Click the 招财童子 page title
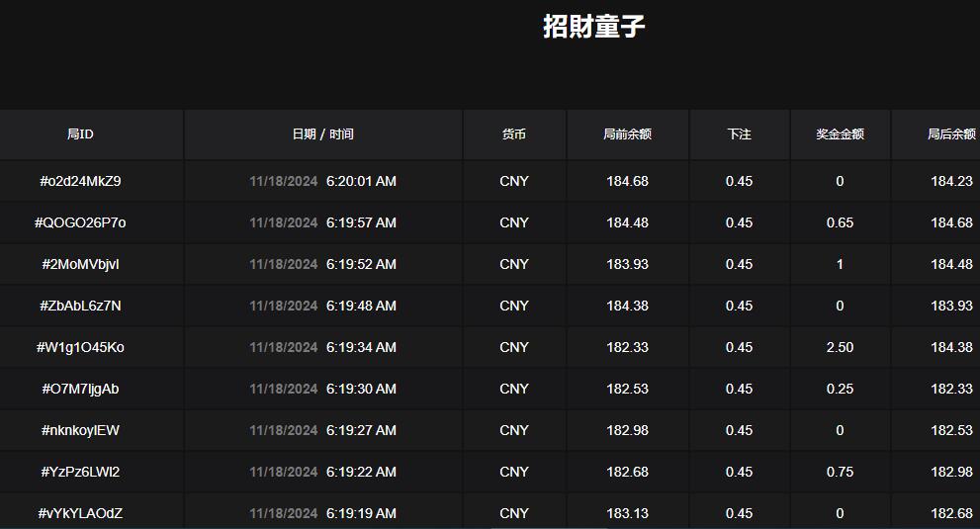The image size is (980, 529). [593, 27]
